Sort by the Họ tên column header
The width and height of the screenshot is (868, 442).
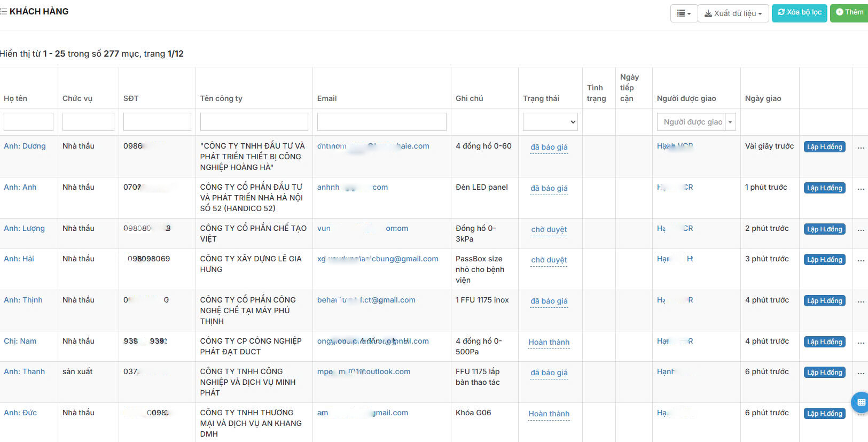pos(15,98)
